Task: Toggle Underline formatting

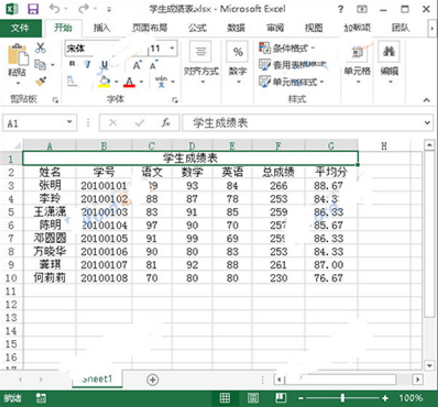Action: click(x=104, y=65)
